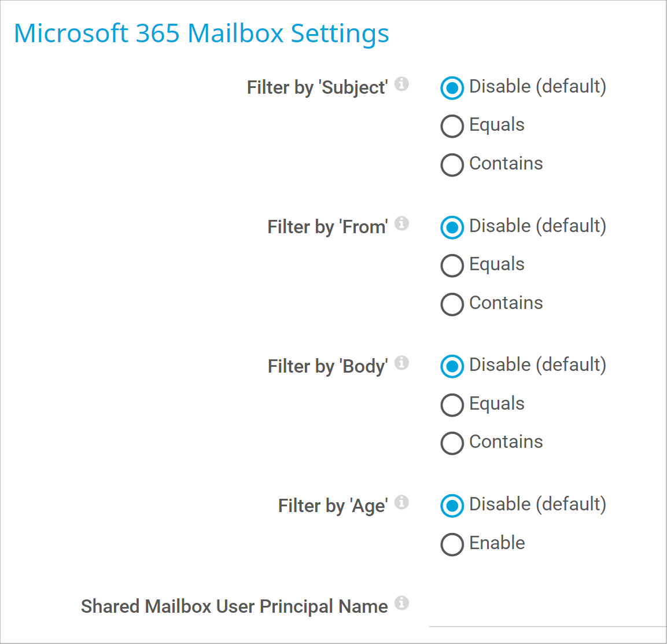
Task: Choose Disable (default) for Subject filter
Action: coord(452,88)
